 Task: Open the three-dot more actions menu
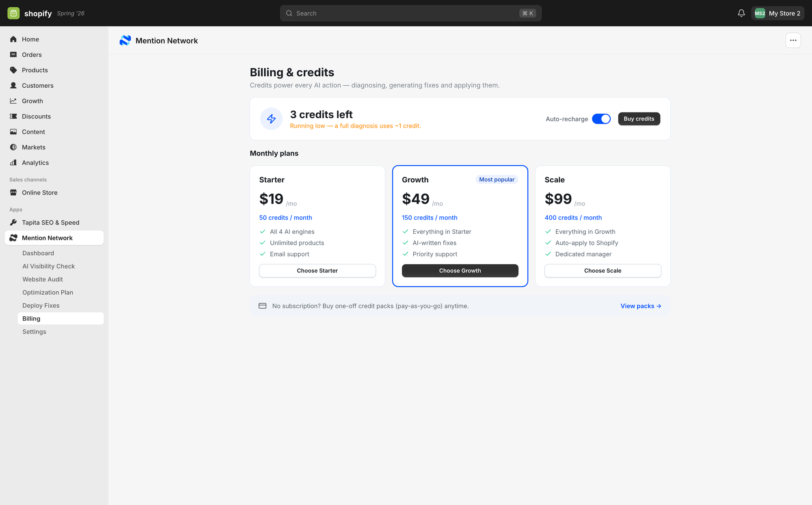click(x=793, y=40)
